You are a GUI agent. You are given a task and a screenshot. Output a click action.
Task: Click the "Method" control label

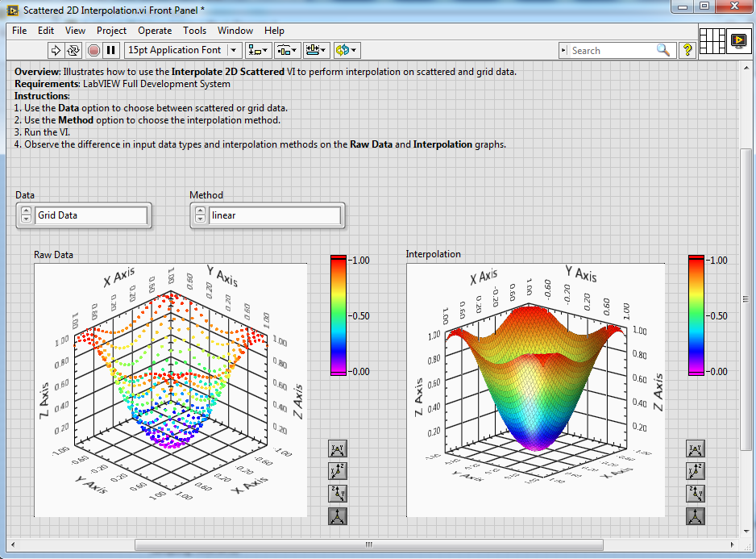pyautogui.click(x=206, y=195)
